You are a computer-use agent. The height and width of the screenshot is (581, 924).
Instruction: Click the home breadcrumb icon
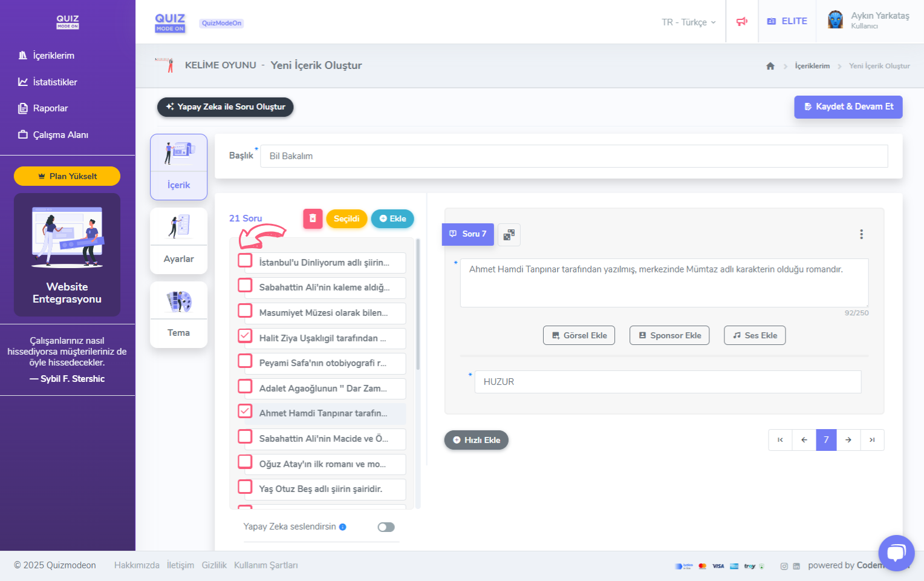(x=770, y=66)
